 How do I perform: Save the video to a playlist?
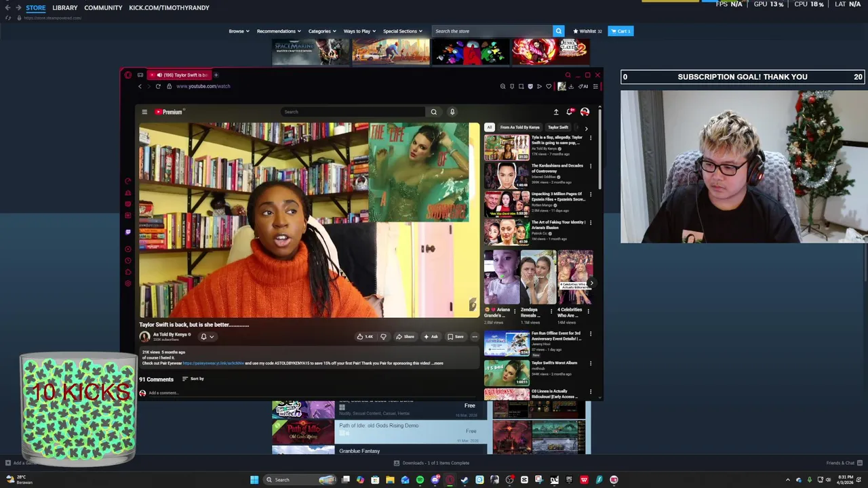point(455,336)
